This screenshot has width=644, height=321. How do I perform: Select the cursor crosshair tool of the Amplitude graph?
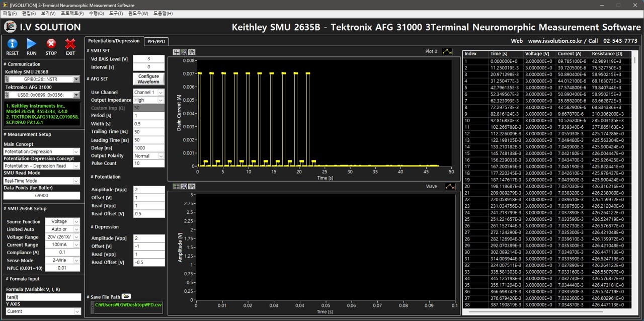(x=176, y=186)
